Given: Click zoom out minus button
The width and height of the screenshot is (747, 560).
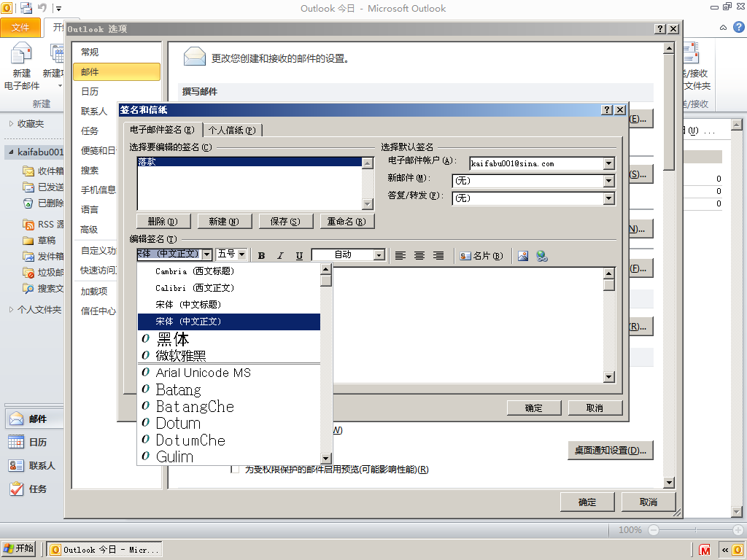Looking at the screenshot, I should click(653, 530).
